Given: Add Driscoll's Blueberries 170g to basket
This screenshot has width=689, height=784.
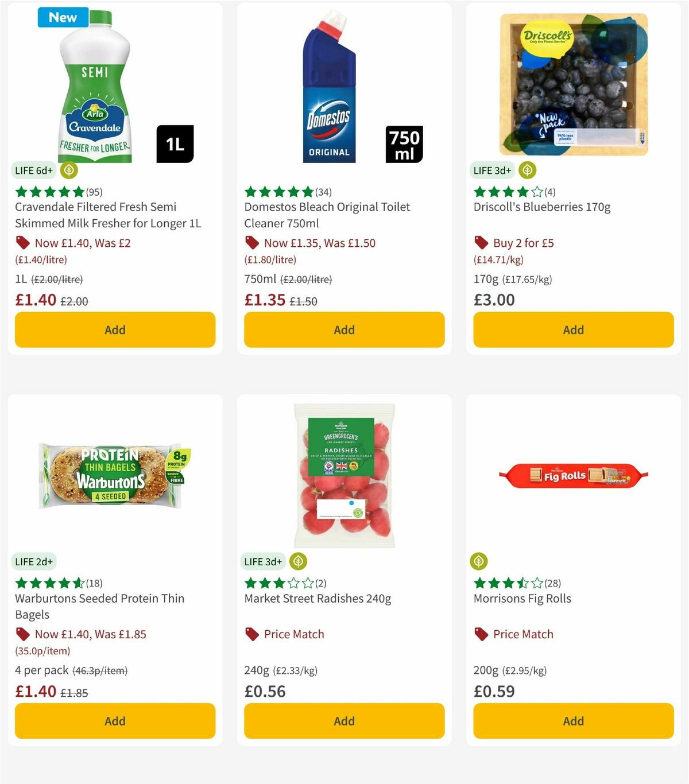Looking at the screenshot, I should pyautogui.click(x=572, y=329).
